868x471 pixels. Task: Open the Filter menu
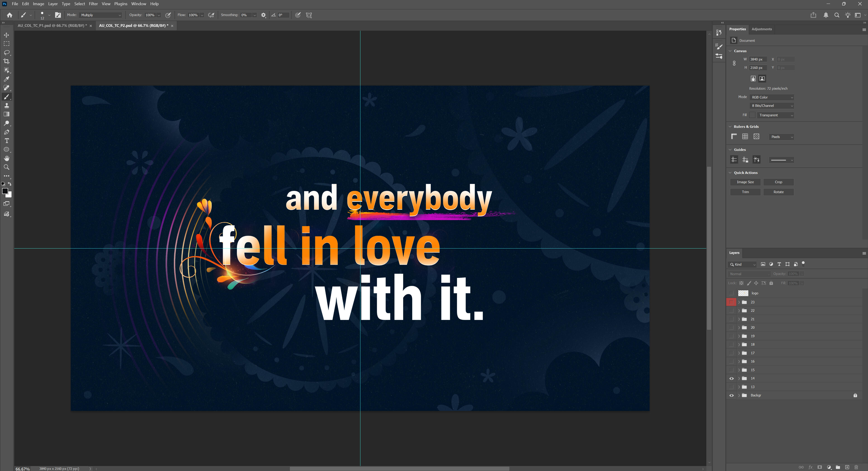(93, 4)
